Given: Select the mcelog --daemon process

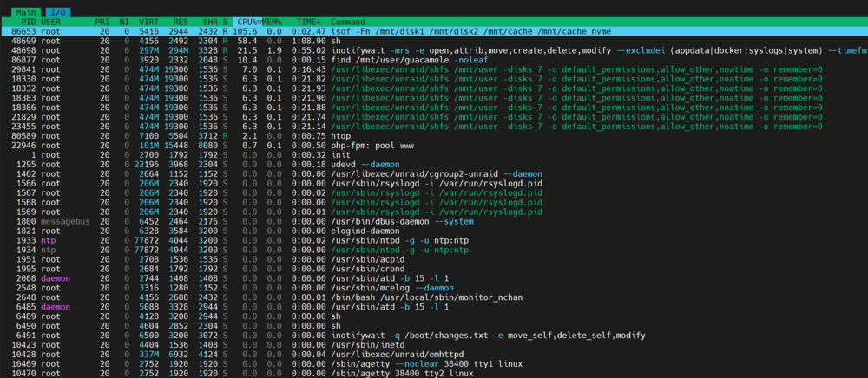Looking at the screenshot, I should pyautogui.click(x=434, y=287).
